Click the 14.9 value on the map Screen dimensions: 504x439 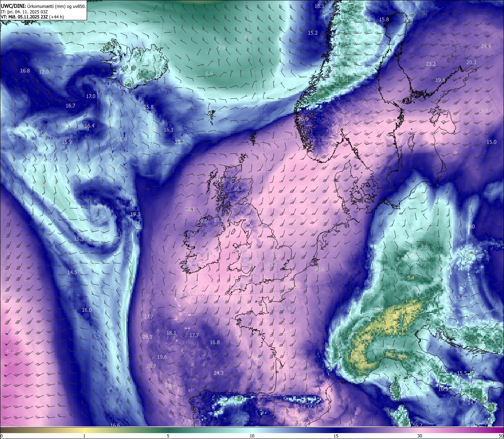[122, 139]
